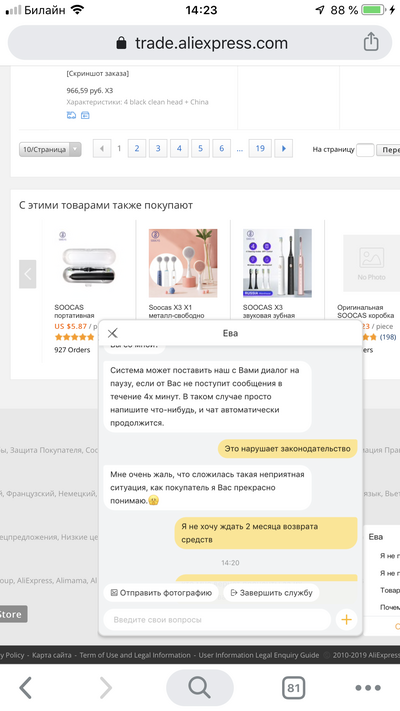The image size is (400, 711).
Task: Click next page arrow in pagination
Action: (x=284, y=148)
